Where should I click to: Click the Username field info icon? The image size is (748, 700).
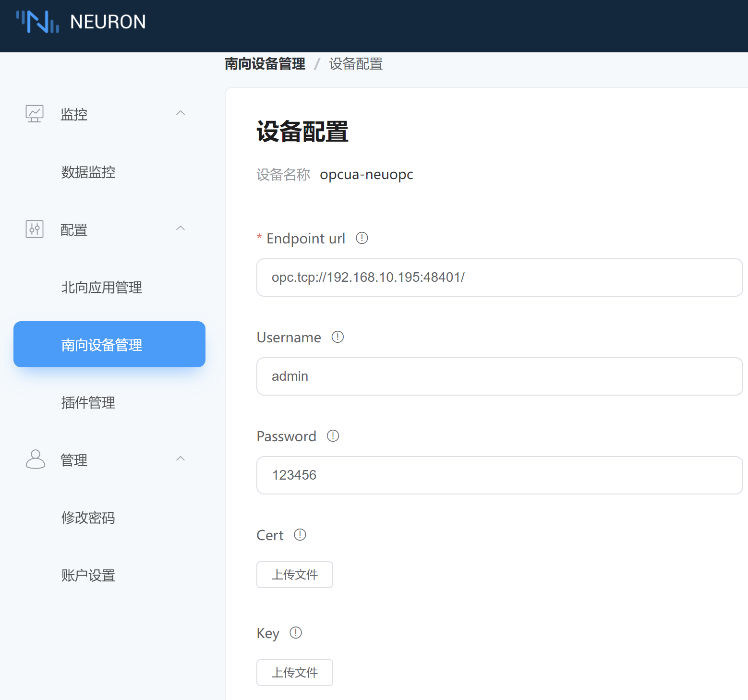coord(338,337)
